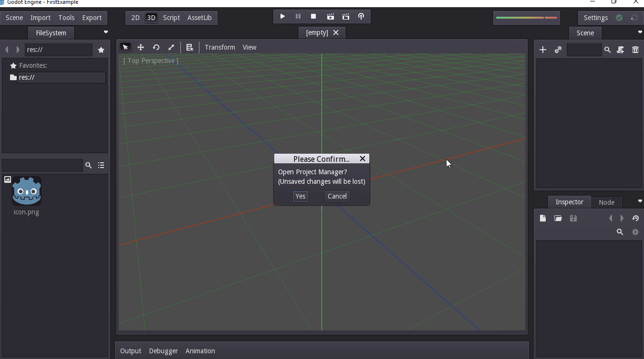
Task: Add a new node in Scene panel
Action: [542, 50]
